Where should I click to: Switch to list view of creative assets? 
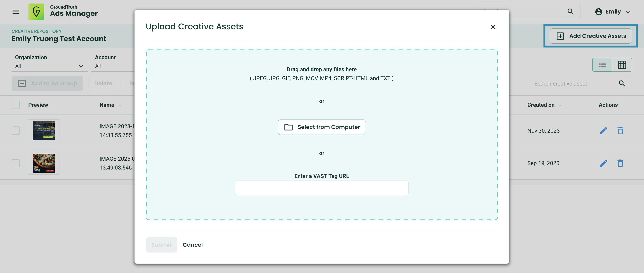[602, 64]
